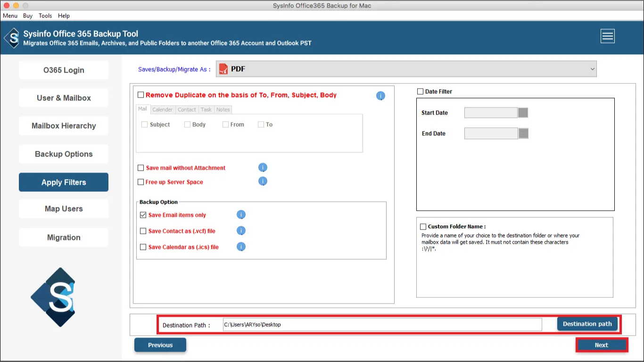The width and height of the screenshot is (644, 362).
Task: Tick the Custom Folder Name checkbox
Action: [423, 227]
